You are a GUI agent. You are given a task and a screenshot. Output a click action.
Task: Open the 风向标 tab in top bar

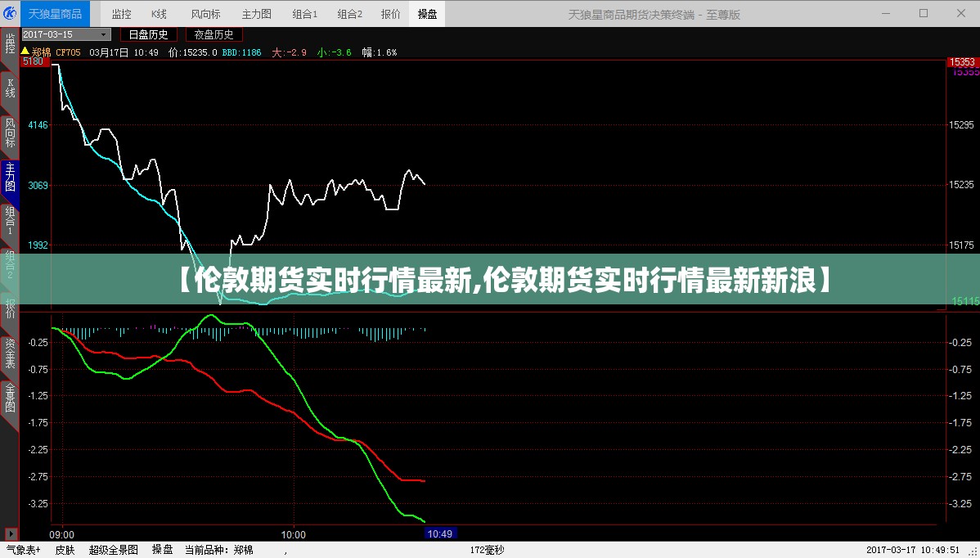[205, 14]
